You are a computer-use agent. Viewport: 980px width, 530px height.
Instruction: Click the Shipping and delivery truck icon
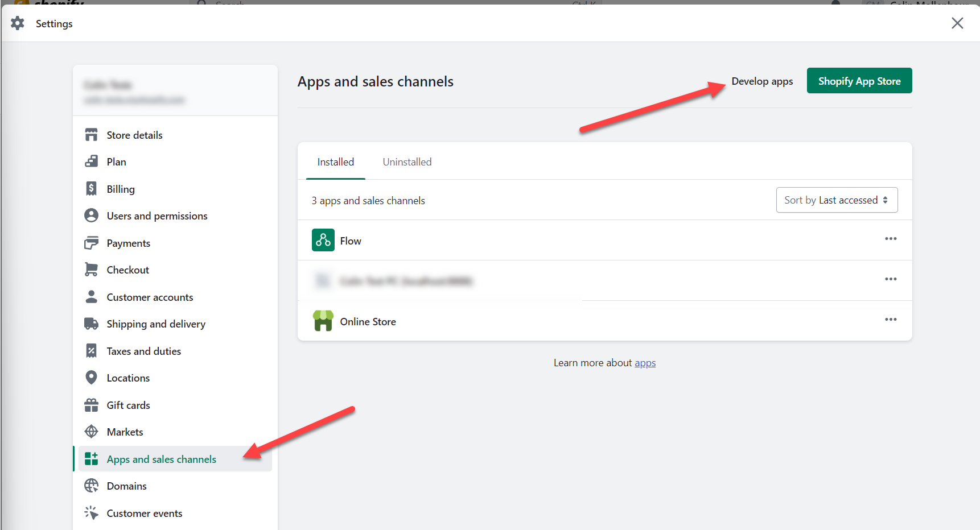(x=91, y=324)
